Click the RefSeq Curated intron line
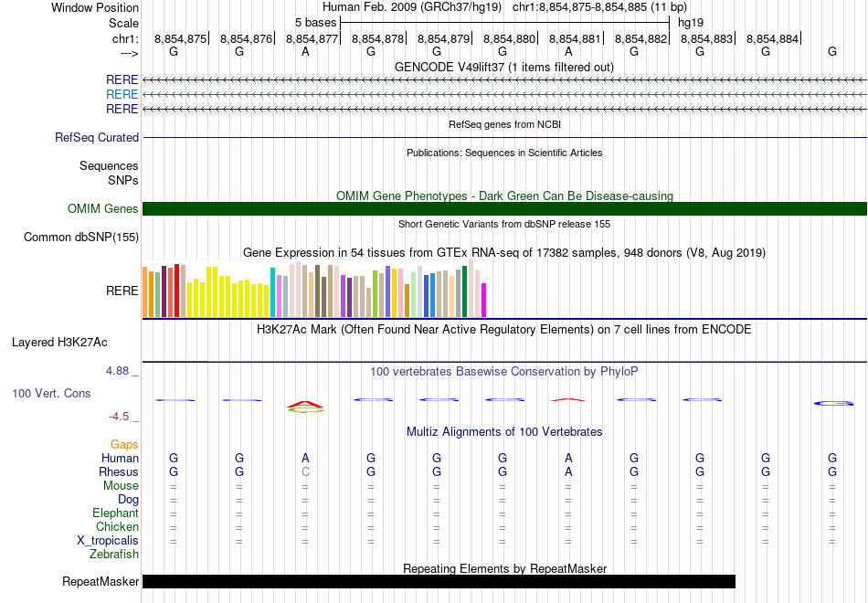This screenshot has height=603, width=868. click(x=505, y=137)
